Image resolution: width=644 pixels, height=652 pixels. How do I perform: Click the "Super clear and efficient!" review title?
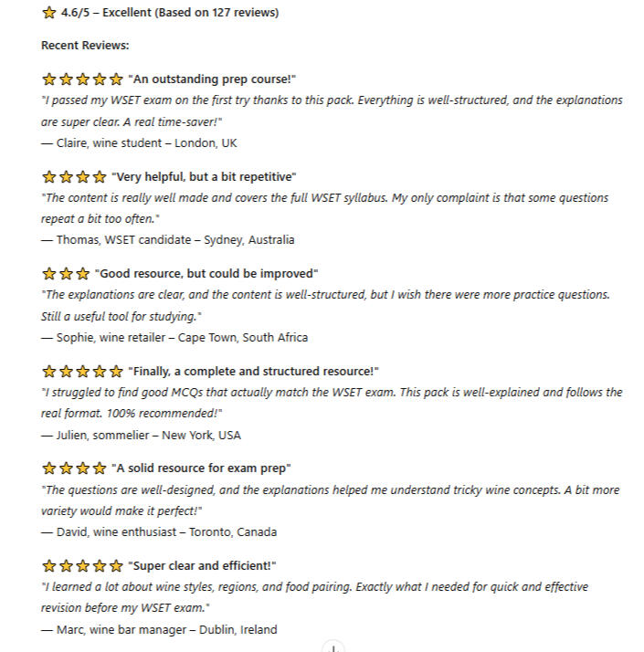(x=202, y=566)
